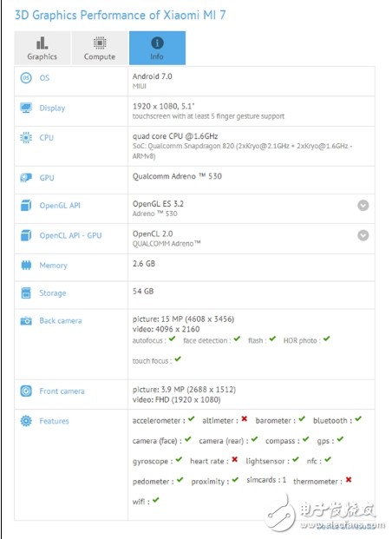This screenshot has width=392, height=539.
Task: Click the Display monitor icon
Action: pos(26,108)
